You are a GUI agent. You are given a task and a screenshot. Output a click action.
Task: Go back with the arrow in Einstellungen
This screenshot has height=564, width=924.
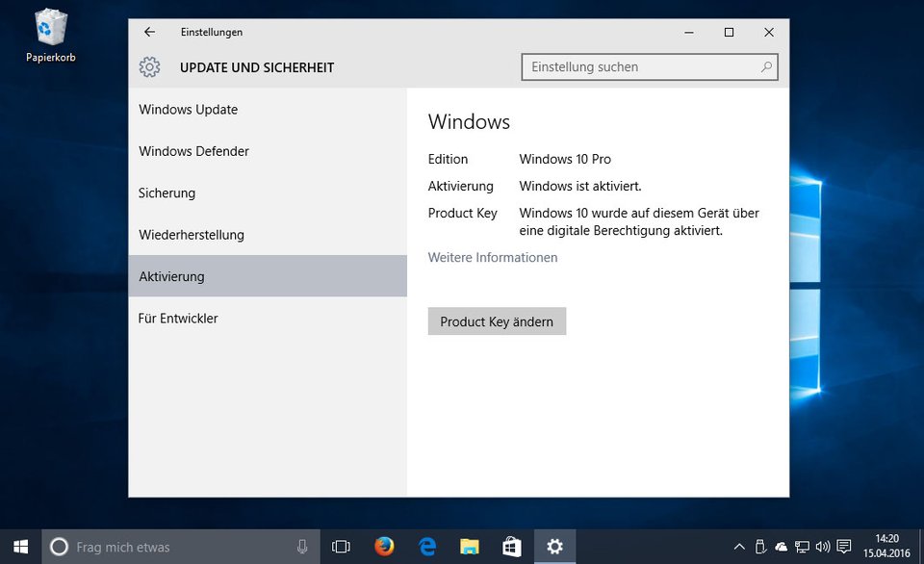click(x=150, y=32)
